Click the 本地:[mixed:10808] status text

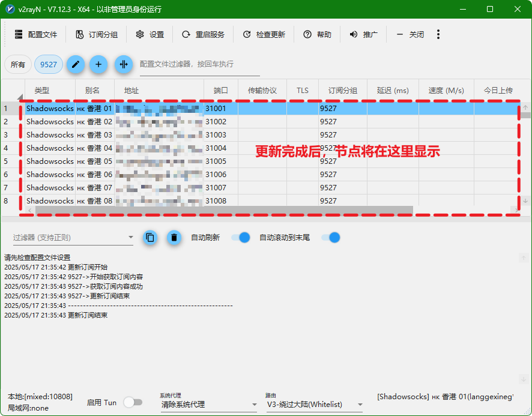[40, 396]
